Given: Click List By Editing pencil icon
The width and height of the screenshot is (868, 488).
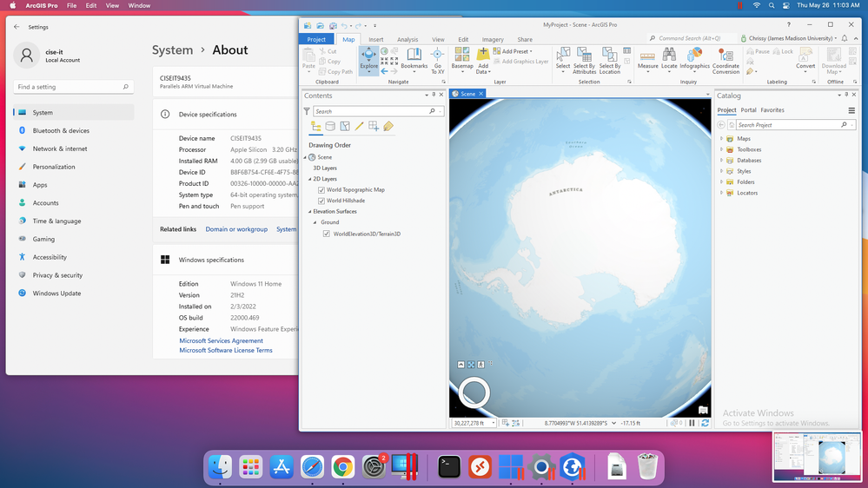Looking at the screenshot, I should [x=359, y=127].
